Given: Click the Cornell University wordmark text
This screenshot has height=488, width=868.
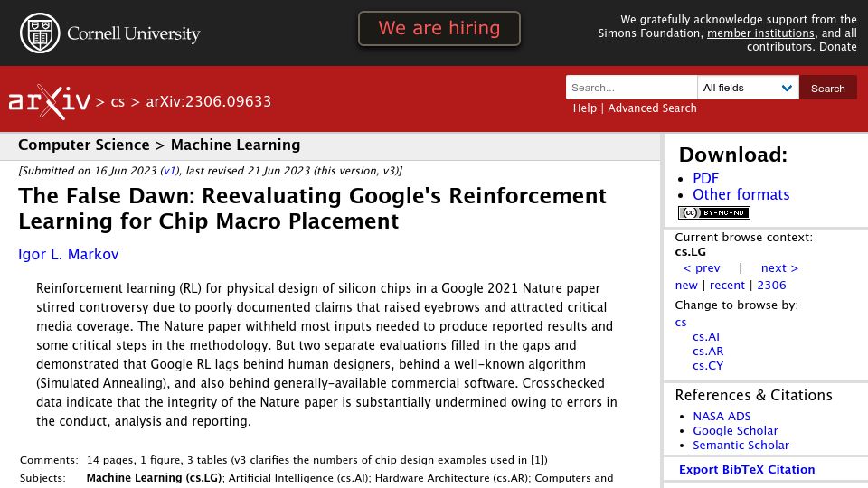Looking at the screenshot, I should coord(134,33).
